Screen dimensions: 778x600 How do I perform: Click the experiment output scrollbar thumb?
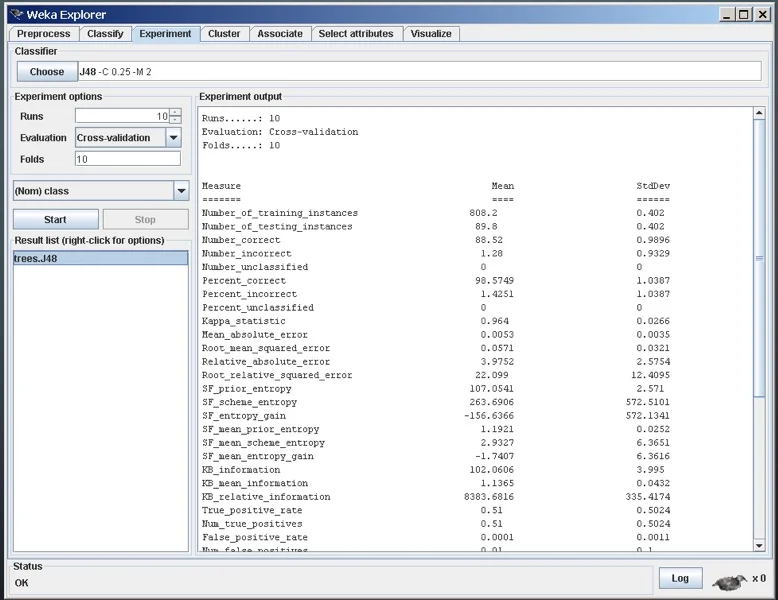pos(759,258)
